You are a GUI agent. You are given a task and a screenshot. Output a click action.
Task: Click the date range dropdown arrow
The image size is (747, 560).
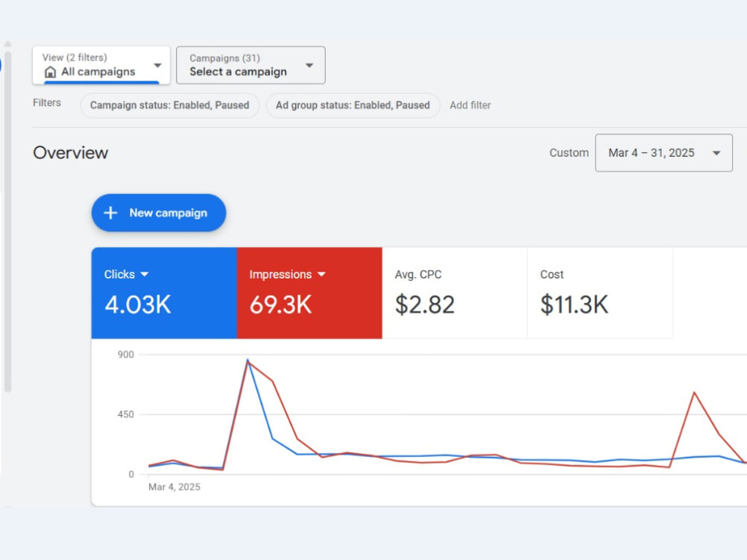pyautogui.click(x=716, y=153)
